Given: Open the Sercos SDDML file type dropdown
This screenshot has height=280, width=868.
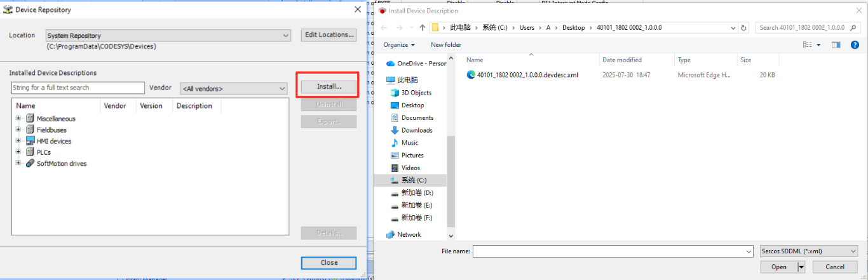Looking at the screenshot, I should pyautogui.click(x=853, y=251).
